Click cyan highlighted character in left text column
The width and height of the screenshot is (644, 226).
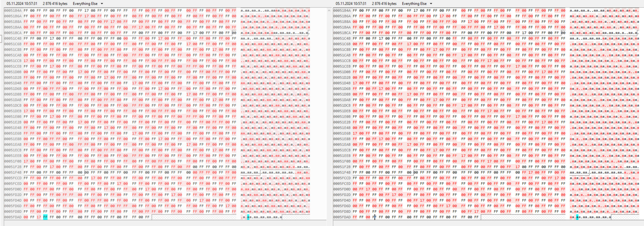(x=248, y=217)
